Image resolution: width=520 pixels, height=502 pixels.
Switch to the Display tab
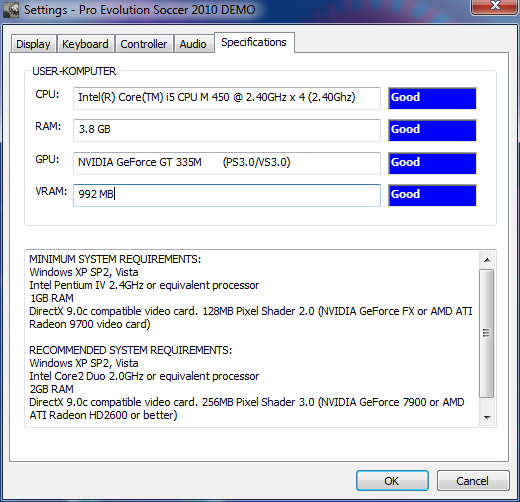tap(33, 44)
